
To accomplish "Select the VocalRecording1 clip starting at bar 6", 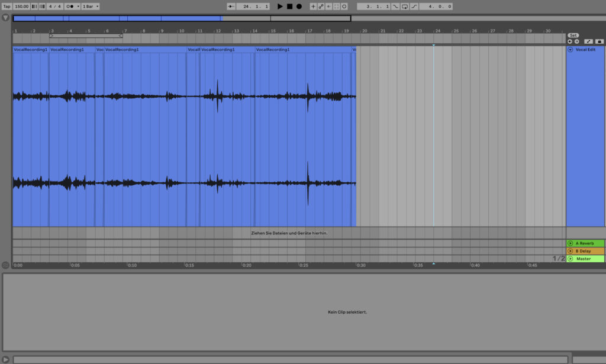I will pyautogui.click(x=146, y=50).
